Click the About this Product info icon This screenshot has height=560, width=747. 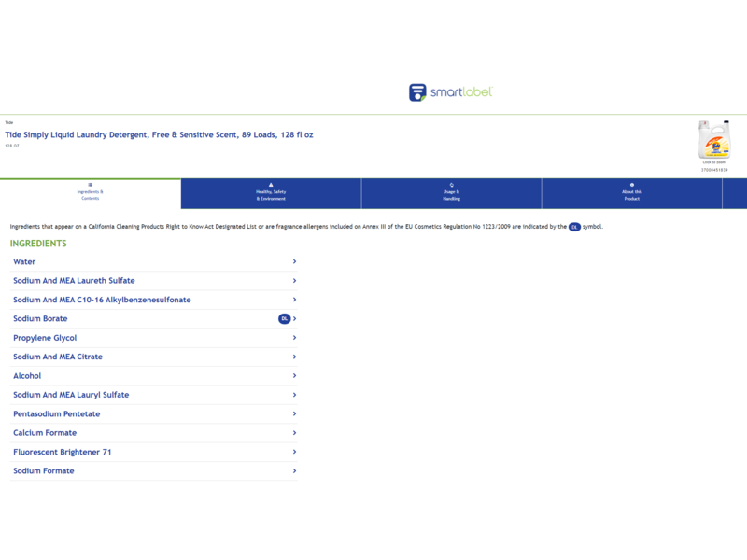tap(632, 185)
